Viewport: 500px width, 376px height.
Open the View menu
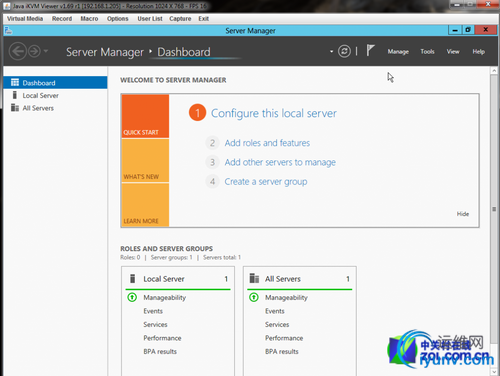pyautogui.click(x=453, y=52)
